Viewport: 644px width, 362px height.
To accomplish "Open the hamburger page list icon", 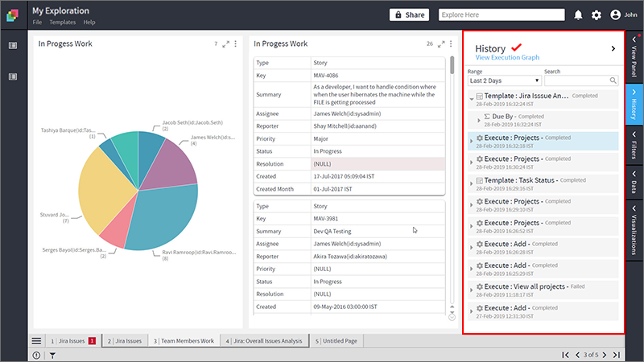I will click(36, 340).
